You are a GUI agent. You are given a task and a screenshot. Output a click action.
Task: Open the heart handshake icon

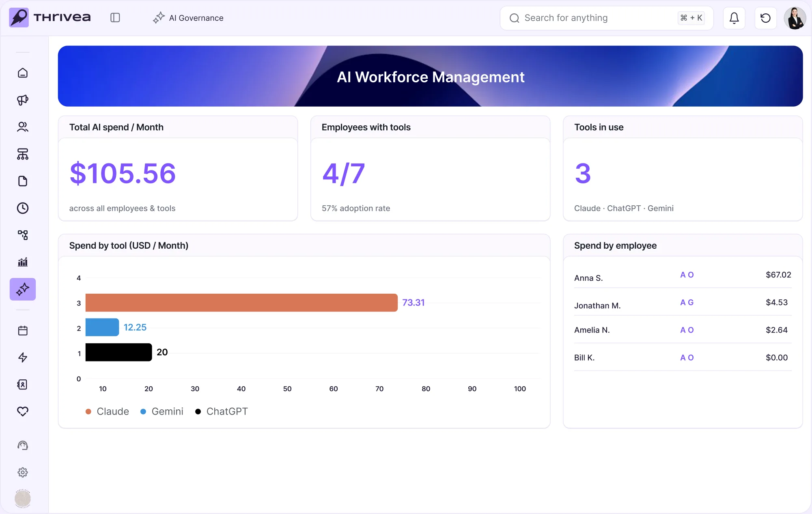(23, 411)
